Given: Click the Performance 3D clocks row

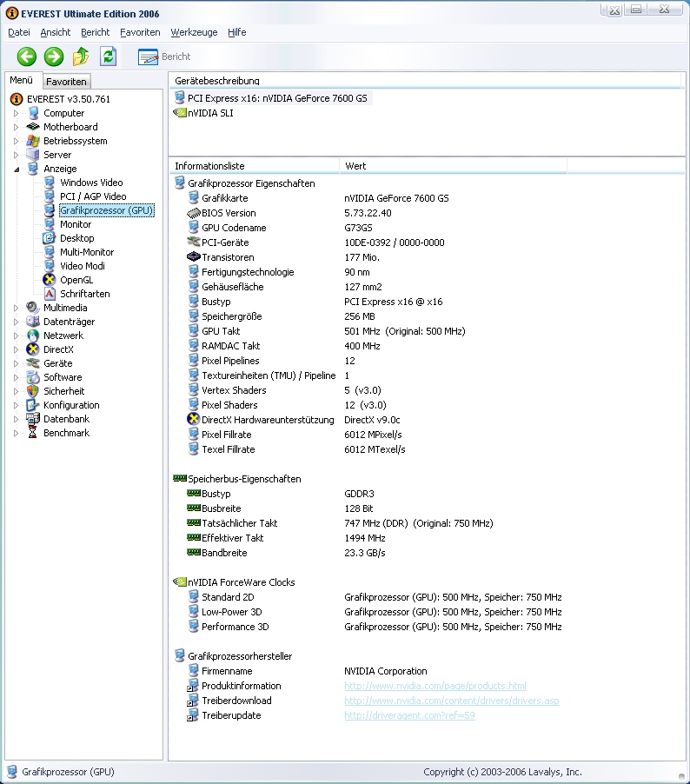Looking at the screenshot, I should pos(427,627).
